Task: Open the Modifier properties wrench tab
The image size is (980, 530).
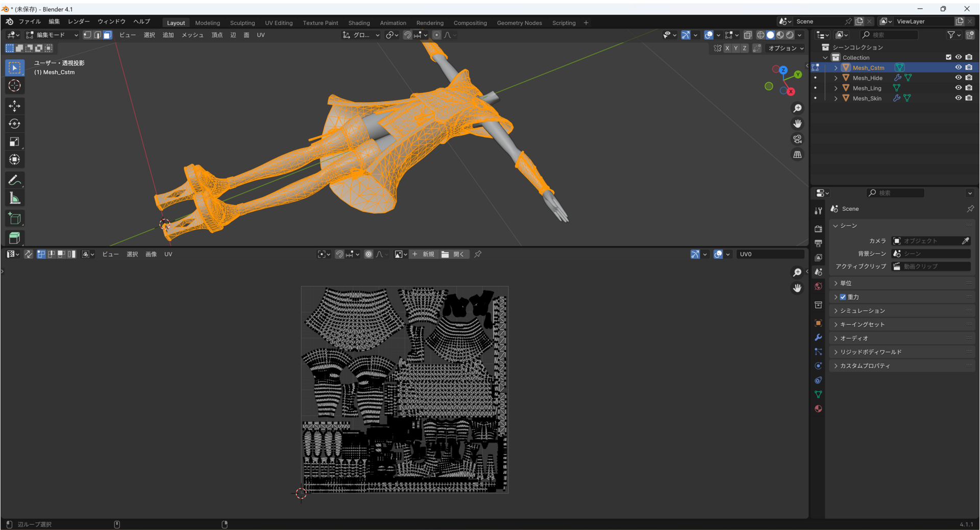Action: click(x=818, y=338)
